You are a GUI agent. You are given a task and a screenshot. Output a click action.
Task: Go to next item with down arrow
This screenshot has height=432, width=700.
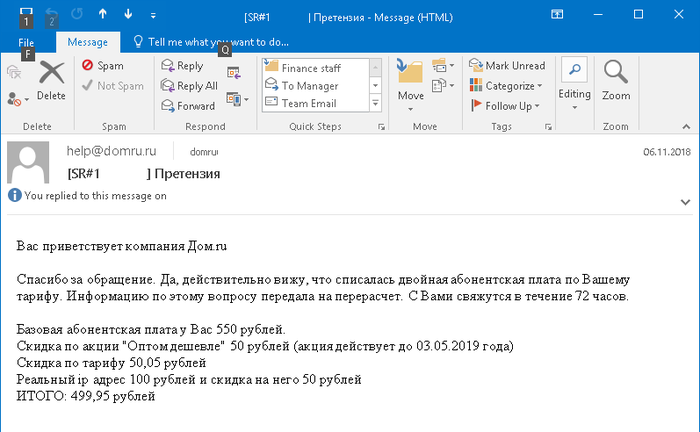click(128, 14)
